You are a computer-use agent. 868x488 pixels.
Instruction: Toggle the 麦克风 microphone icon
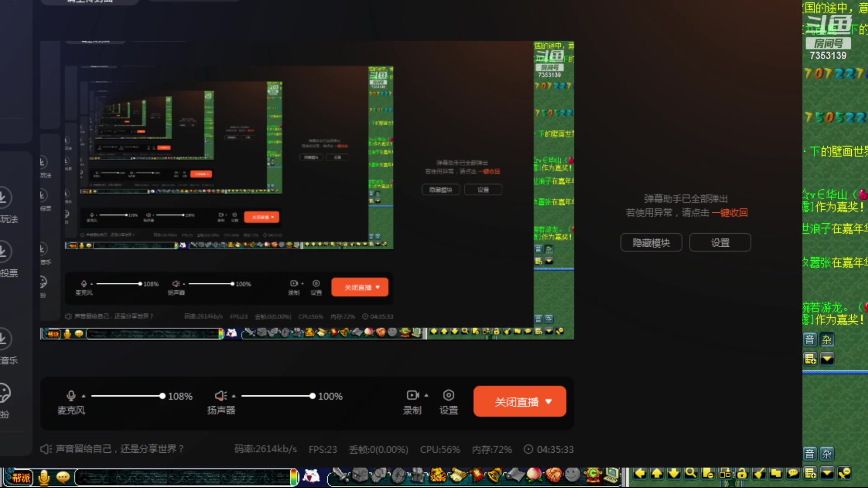[x=71, y=396]
